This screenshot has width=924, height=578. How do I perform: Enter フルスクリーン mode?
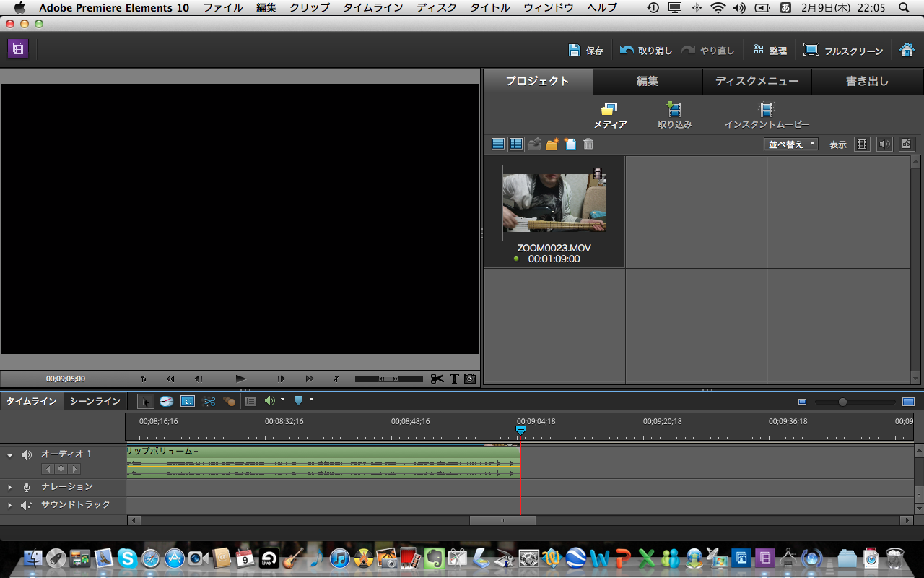(843, 51)
